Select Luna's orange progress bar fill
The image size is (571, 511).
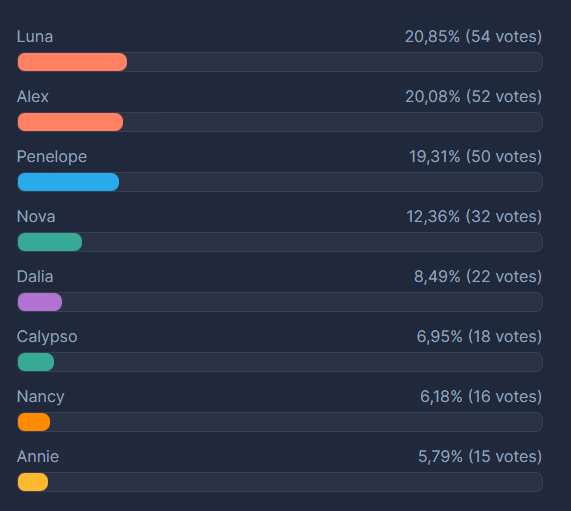tap(72, 62)
